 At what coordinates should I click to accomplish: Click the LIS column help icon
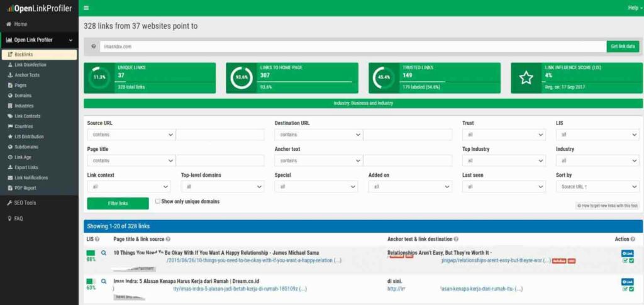pyautogui.click(x=97, y=239)
